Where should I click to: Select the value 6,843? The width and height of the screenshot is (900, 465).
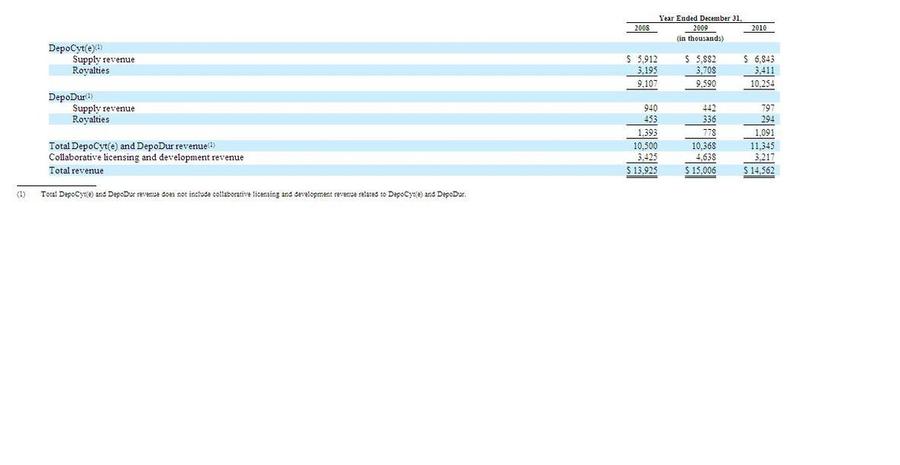pyautogui.click(x=764, y=59)
